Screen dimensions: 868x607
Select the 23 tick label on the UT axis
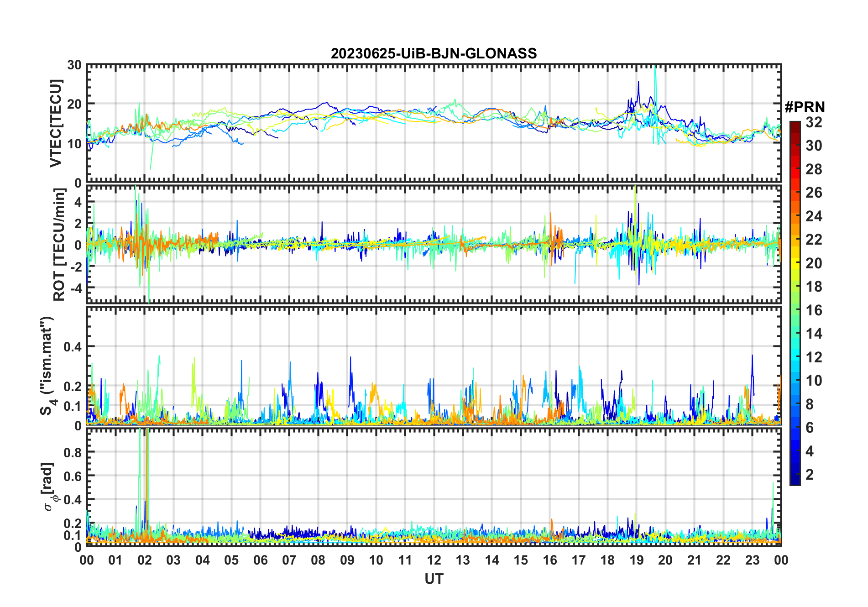[x=753, y=560]
